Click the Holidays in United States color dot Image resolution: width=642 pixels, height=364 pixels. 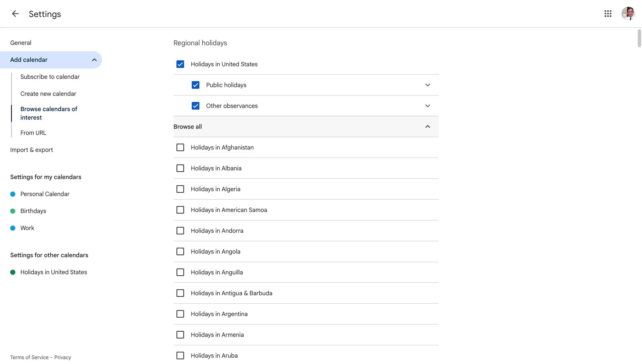13,272
